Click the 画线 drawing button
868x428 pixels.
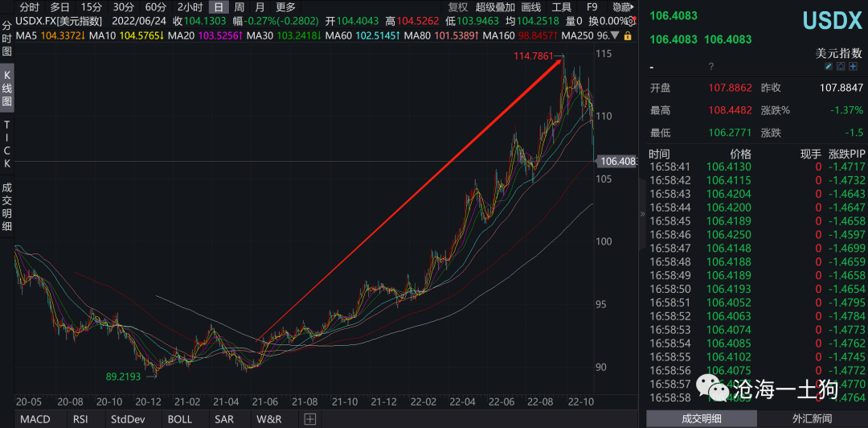(531, 7)
